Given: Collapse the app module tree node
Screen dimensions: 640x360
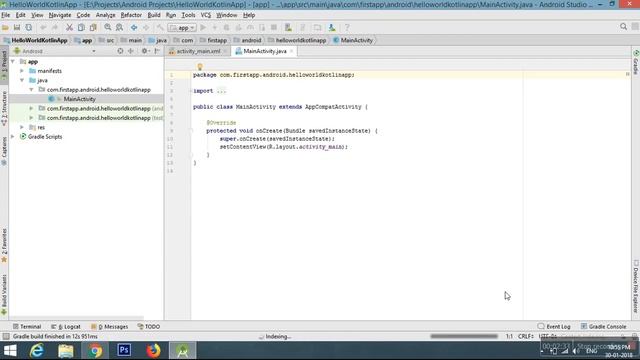Looking at the screenshot, I should (13, 62).
